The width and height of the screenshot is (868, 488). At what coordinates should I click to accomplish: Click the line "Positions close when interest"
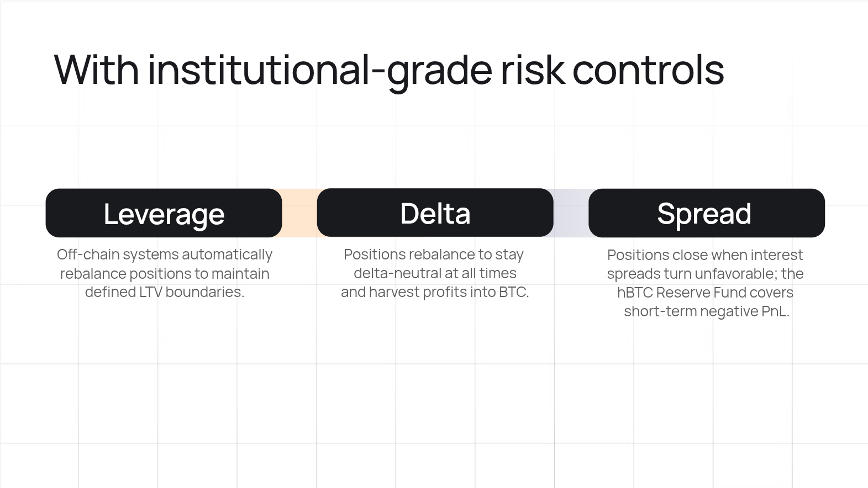pyautogui.click(x=705, y=255)
